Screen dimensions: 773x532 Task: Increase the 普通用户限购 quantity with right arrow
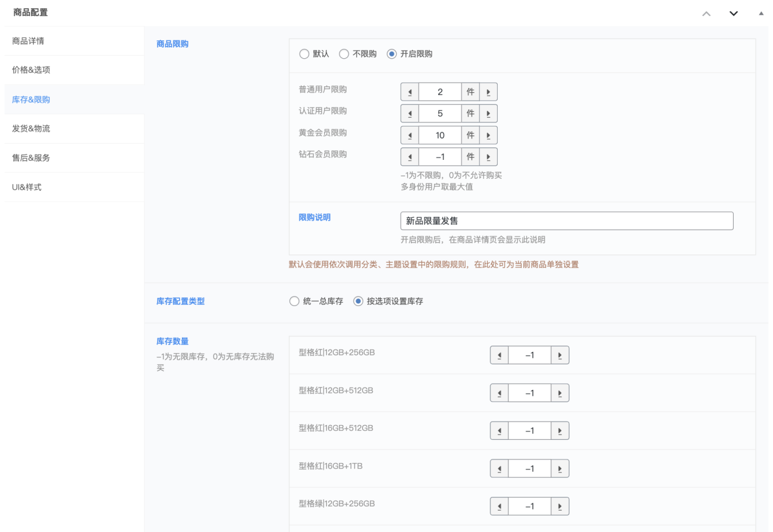488,92
